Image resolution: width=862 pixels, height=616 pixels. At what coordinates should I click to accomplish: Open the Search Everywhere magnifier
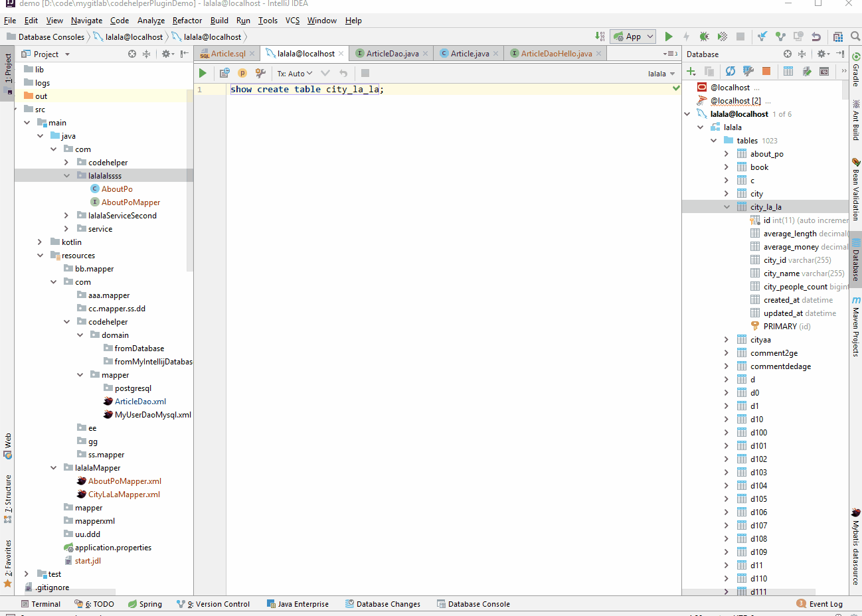point(855,37)
